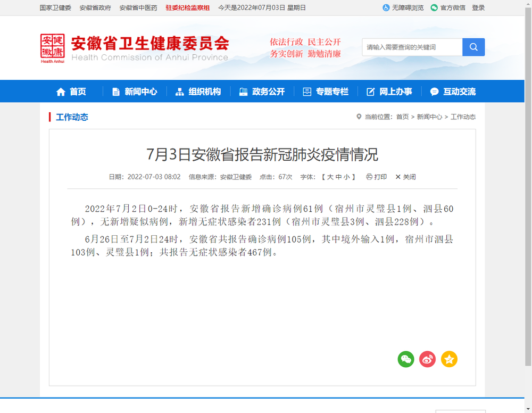The image size is (532, 413).
Task: Open 无障碍浏览 accessibility mode
Action: (x=403, y=8)
